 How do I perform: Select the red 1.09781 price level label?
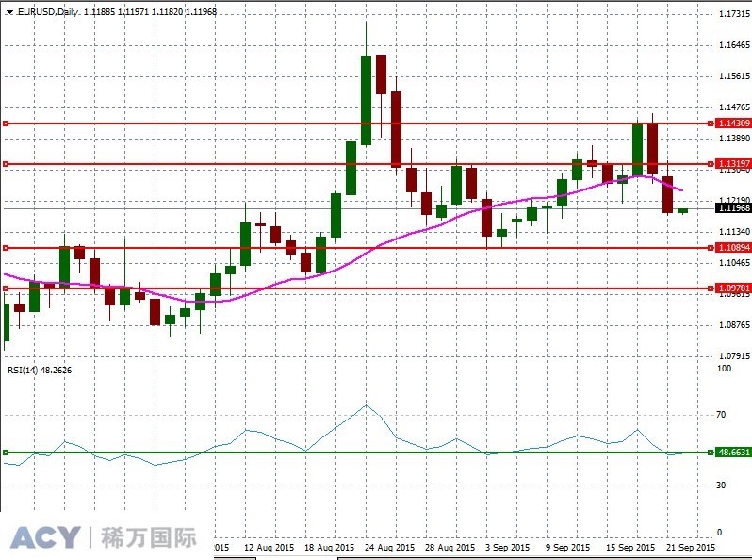pyautogui.click(x=733, y=288)
